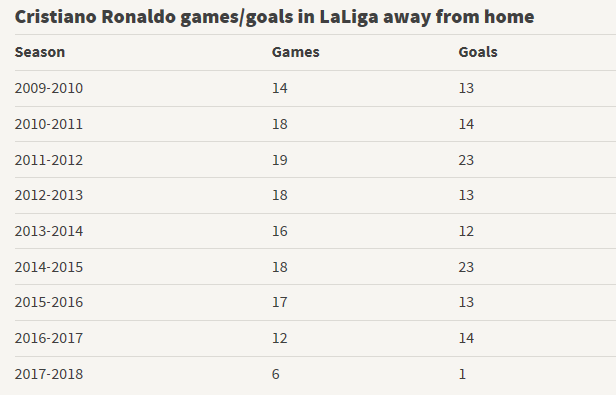Click the 2014-2015 season cell

click(x=49, y=267)
